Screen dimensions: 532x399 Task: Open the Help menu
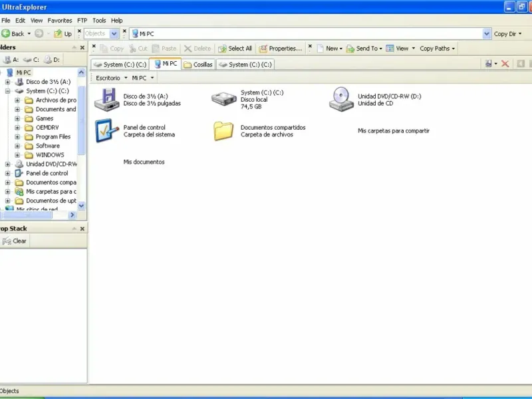117,21
